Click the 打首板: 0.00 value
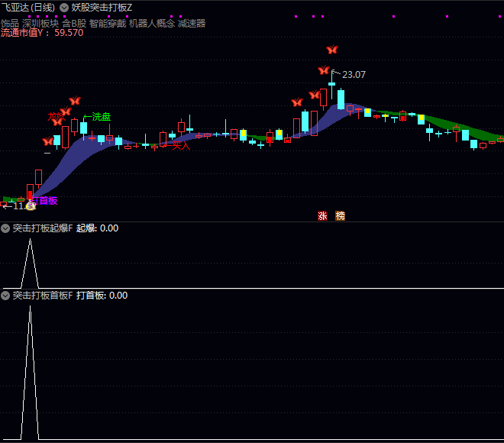 pyautogui.click(x=102, y=296)
